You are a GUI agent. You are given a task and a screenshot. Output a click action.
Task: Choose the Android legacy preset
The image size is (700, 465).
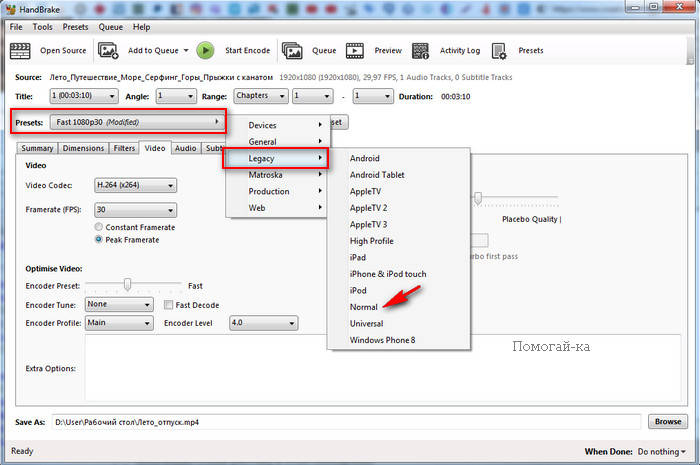tap(399, 158)
